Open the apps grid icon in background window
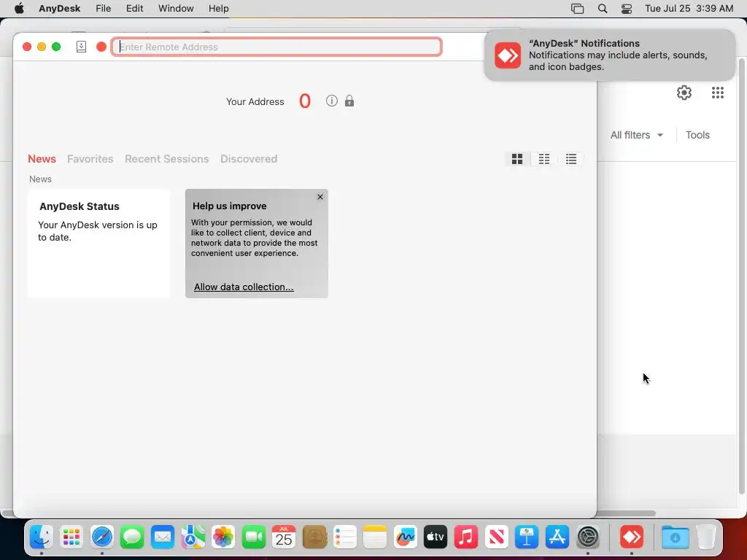The height and width of the screenshot is (560, 747). click(718, 93)
